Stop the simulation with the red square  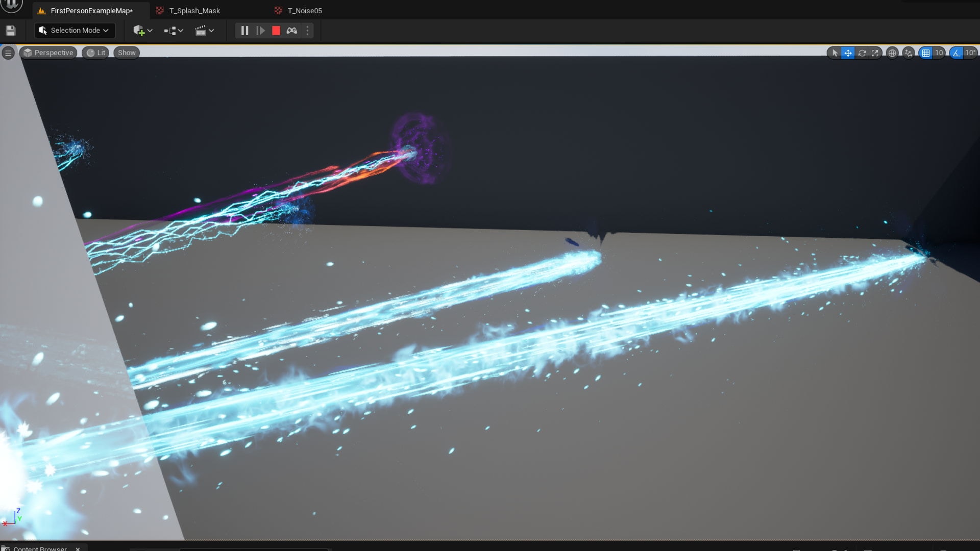[x=276, y=30]
